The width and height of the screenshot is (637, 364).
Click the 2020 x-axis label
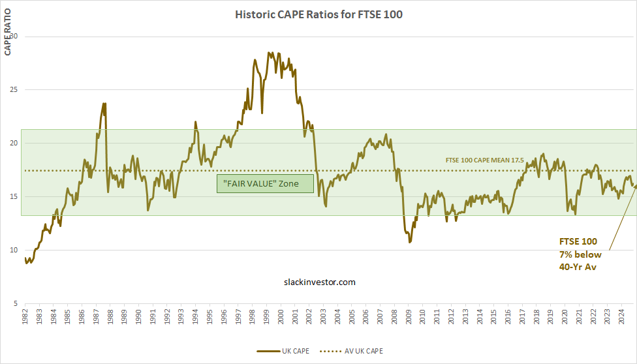(x=565, y=317)
